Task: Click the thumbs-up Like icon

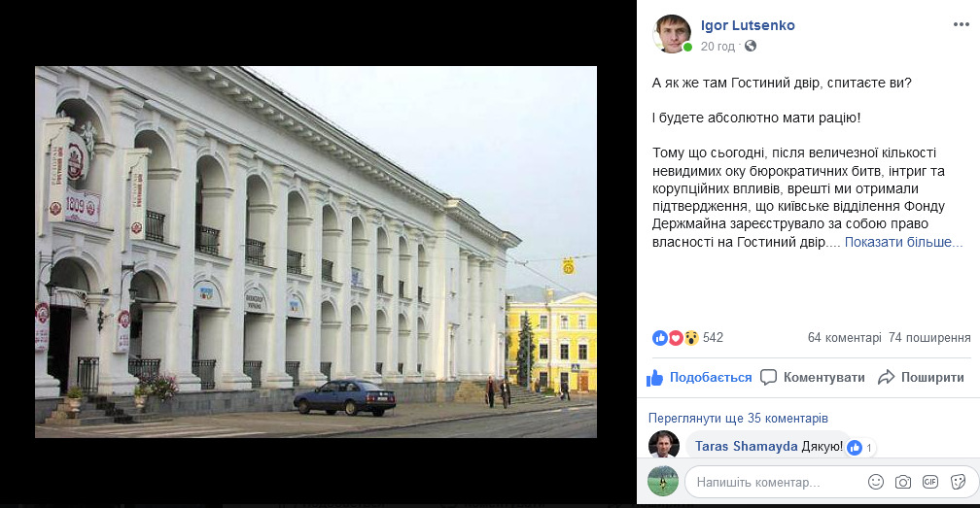Action: [x=654, y=377]
